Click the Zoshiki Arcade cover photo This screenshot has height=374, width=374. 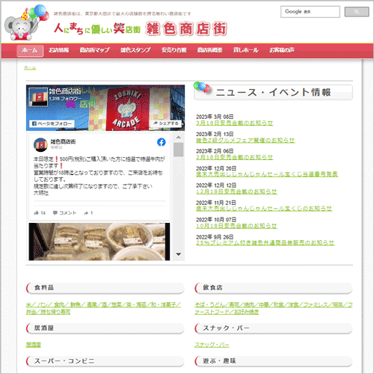(105, 108)
